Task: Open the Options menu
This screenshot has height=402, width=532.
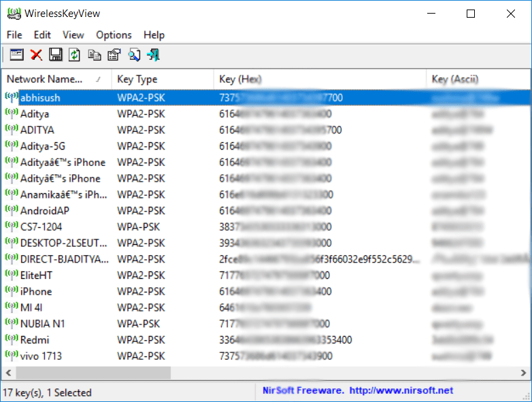Action: [x=114, y=35]
